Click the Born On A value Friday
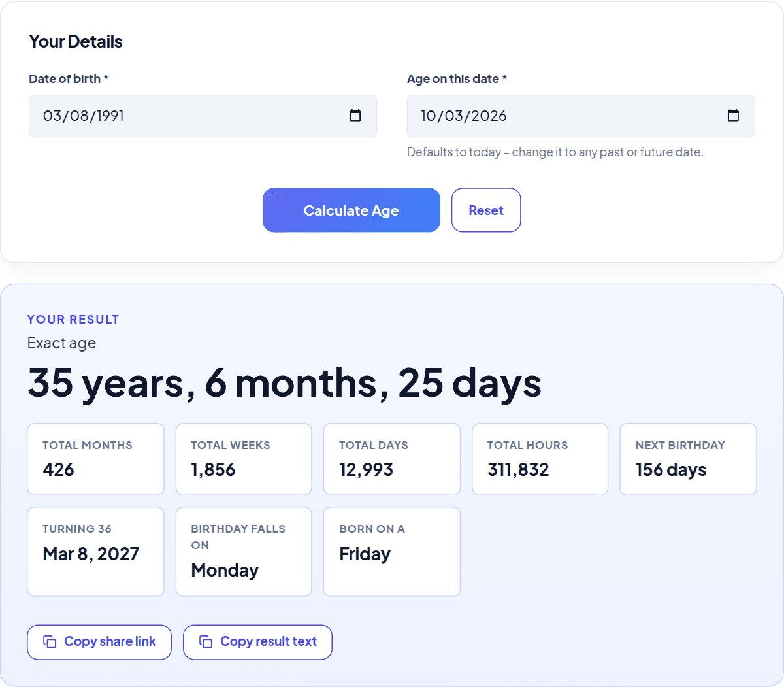 365,554
